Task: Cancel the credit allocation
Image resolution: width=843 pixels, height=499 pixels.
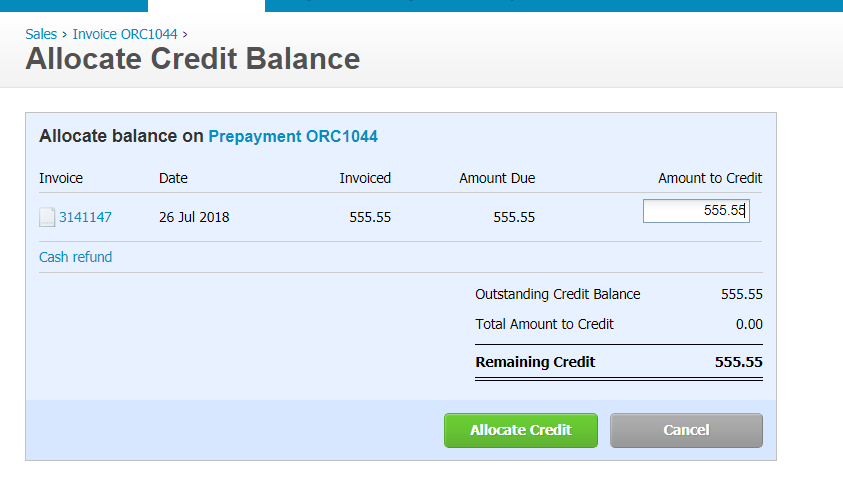Action: pyautogui.click(x=686, y=430)
